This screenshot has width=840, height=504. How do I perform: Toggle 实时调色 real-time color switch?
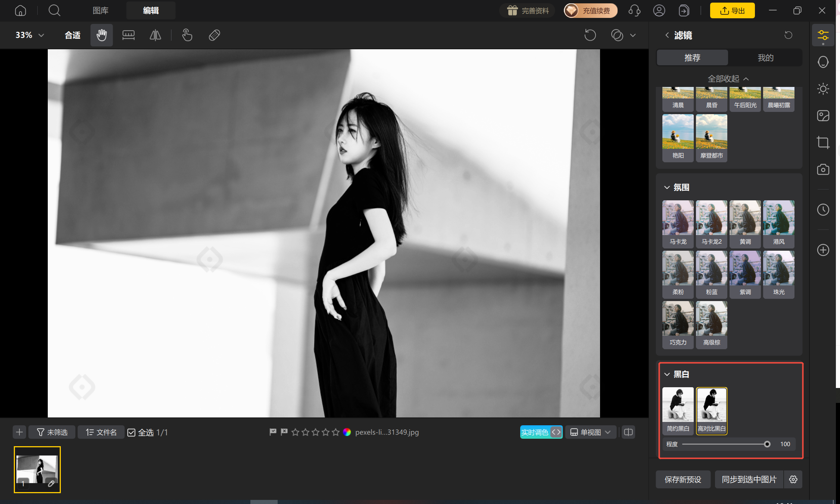(x=541, y=432)
